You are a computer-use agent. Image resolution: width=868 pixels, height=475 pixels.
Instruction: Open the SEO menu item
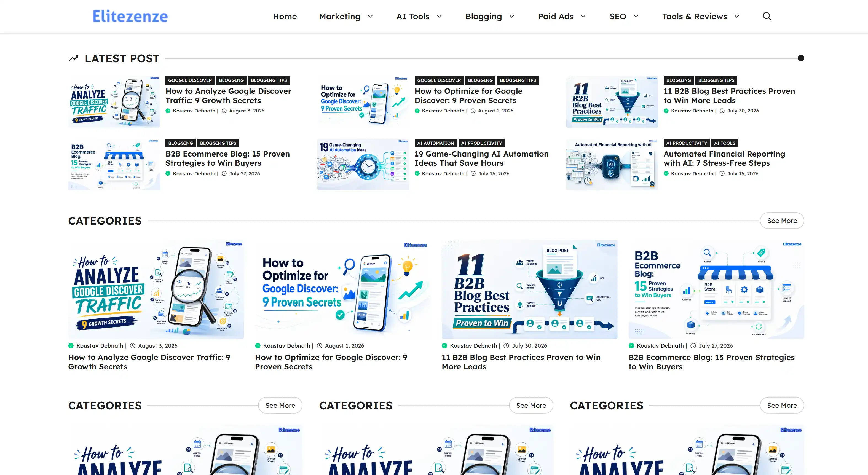pos(618,16)
